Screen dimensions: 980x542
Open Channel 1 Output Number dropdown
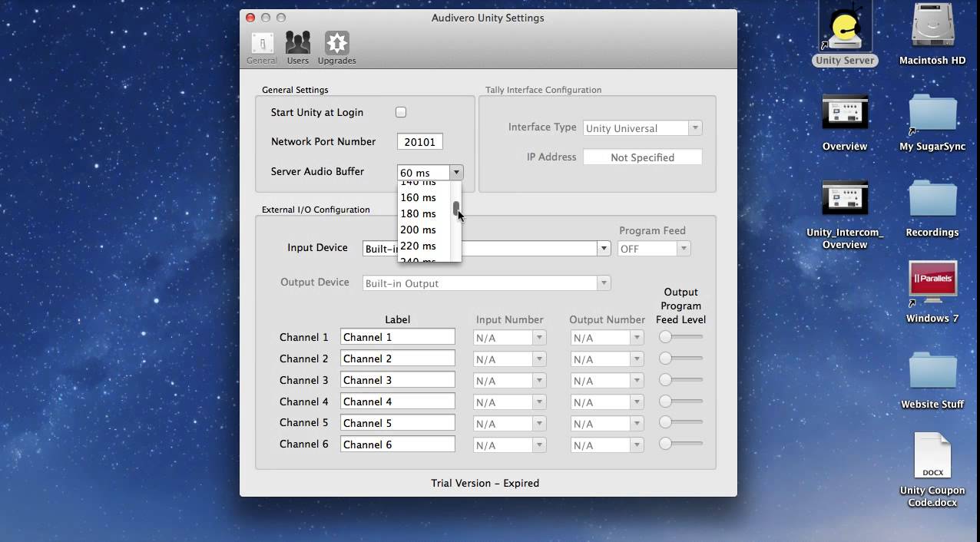pos(607,338)
